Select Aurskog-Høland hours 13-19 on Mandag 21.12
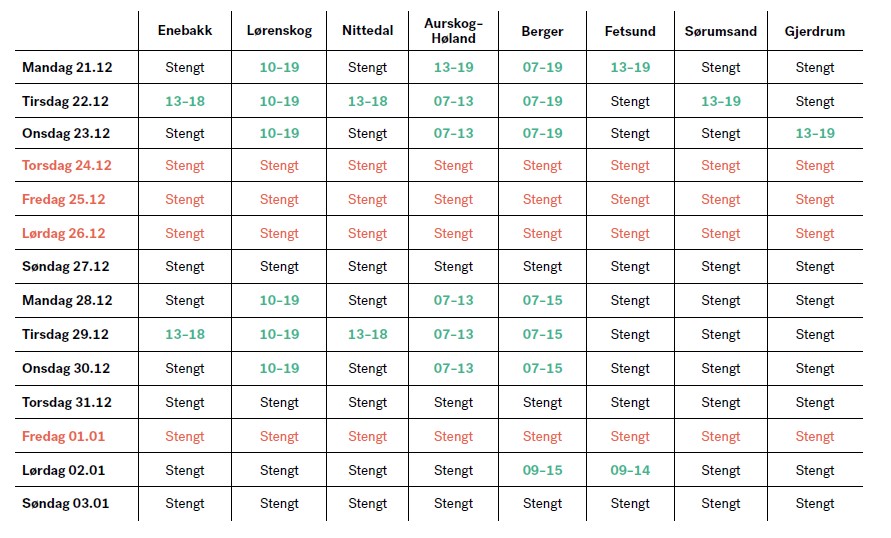 [453, 68]
